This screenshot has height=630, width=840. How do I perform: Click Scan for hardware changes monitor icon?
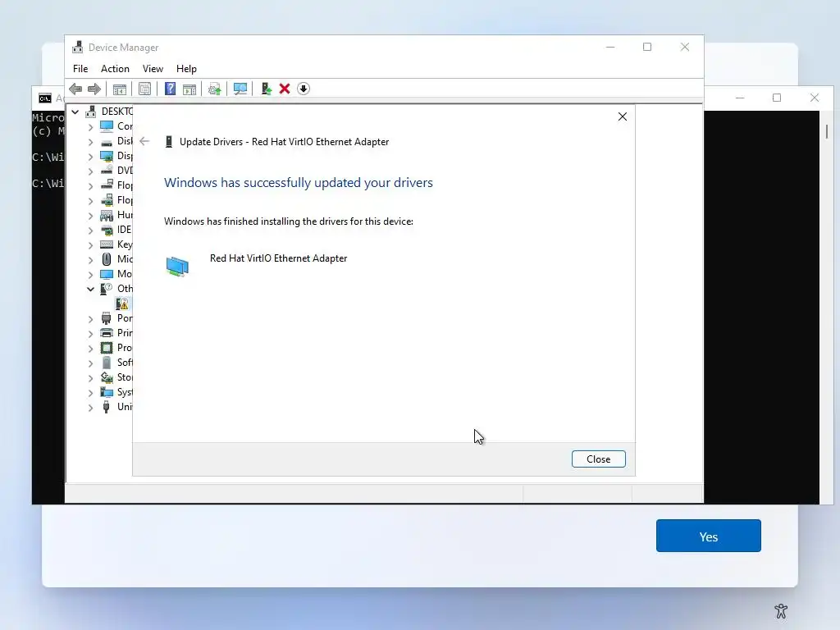point(240,89)
